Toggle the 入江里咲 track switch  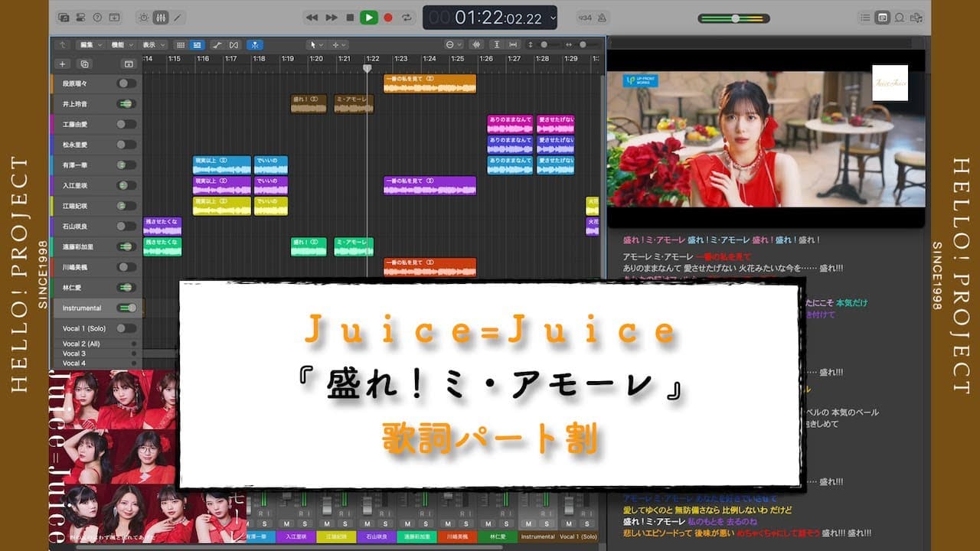tap(126, 185)
